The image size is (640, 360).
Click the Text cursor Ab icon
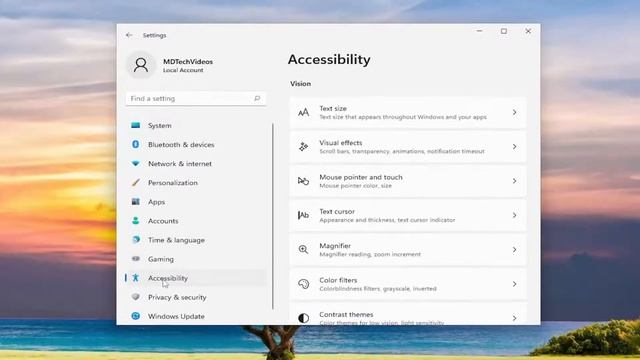click(x=303, y=215)
